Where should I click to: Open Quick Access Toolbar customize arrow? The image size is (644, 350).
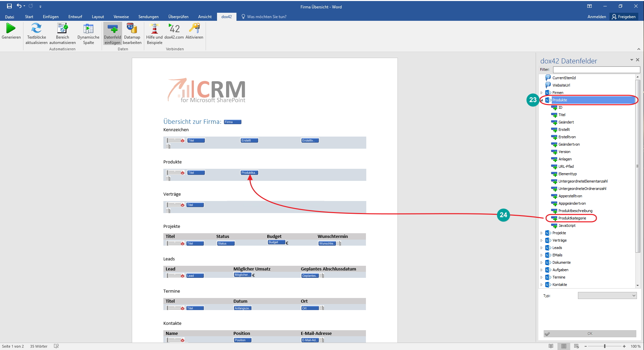pyautogui.click(x=40, y=6)
